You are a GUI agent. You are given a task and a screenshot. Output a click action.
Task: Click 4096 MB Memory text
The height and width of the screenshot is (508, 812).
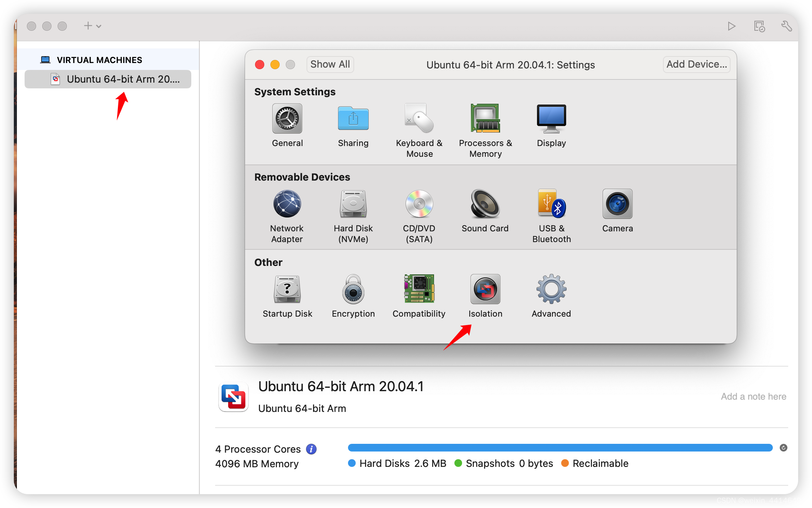pos(257,464)
